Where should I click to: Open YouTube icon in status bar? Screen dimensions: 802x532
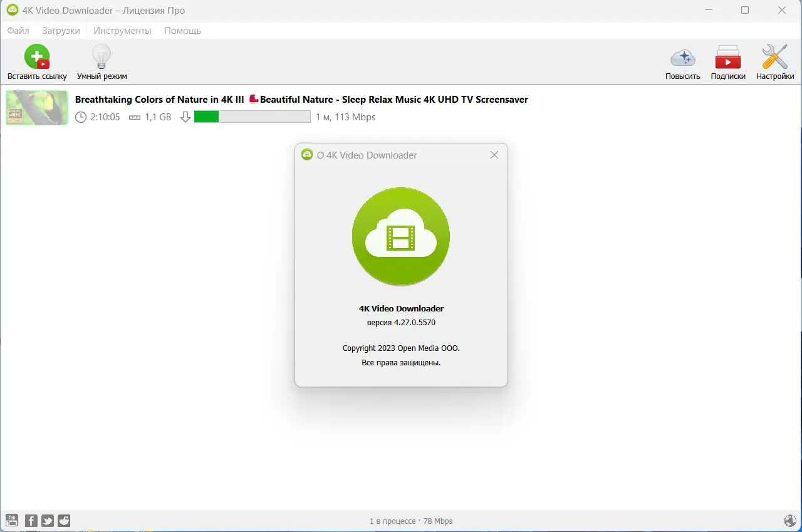(x=11, y=521)
